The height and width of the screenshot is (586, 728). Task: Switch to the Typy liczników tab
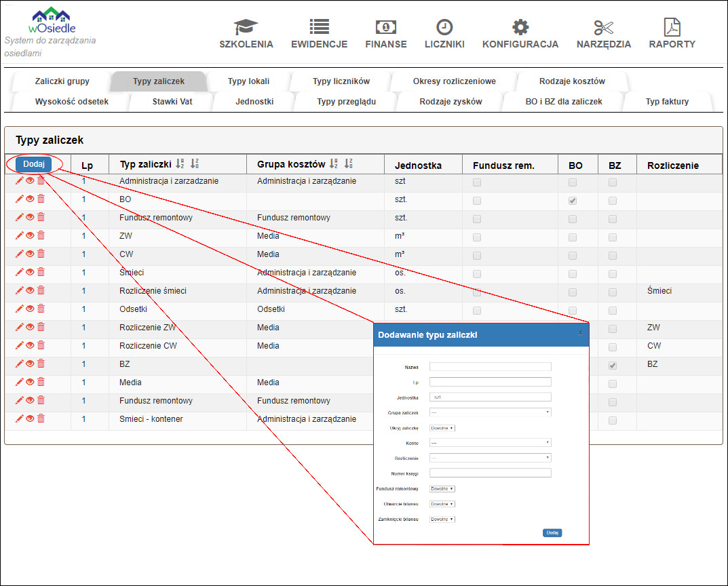point(341,81)
